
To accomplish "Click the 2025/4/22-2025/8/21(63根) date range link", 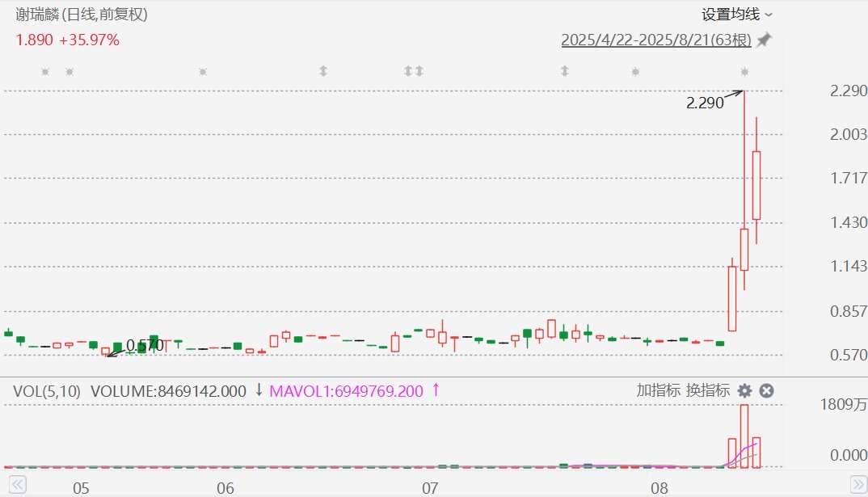I will (x=656, y=40).
